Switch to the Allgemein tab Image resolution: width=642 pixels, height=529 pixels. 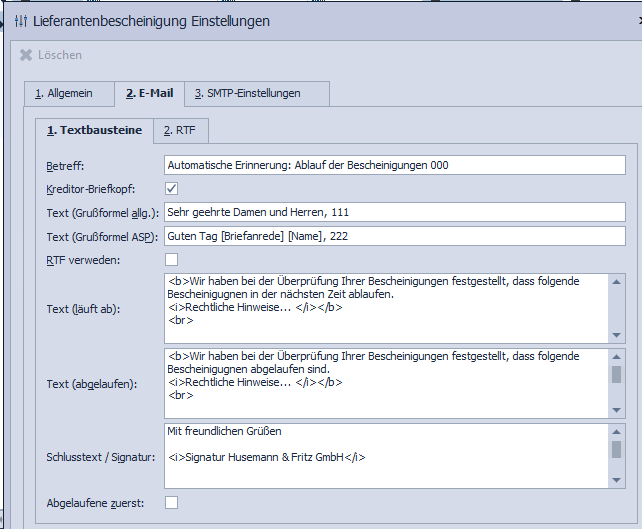coord(68,94)
